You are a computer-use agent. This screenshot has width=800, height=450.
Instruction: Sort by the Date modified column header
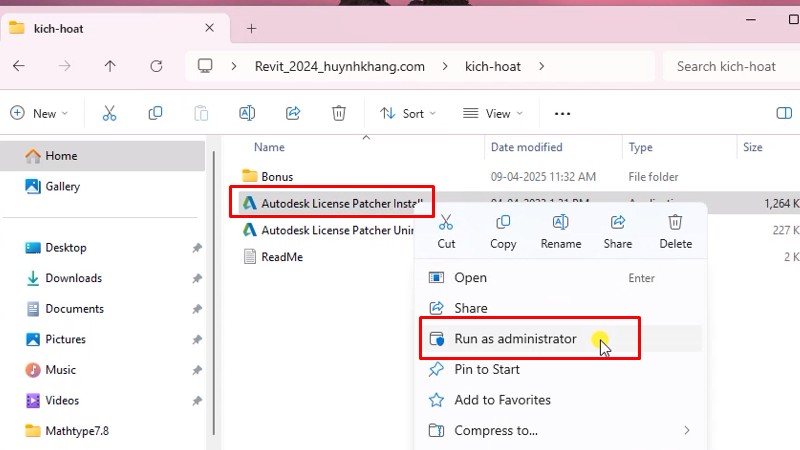point(527,147)
